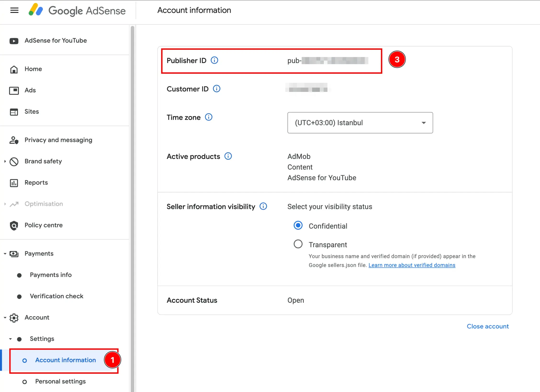This screenshot has width=540, height=392.
Task: Click 'Select your visibility status' text
Action: click(x=330, y=207)
